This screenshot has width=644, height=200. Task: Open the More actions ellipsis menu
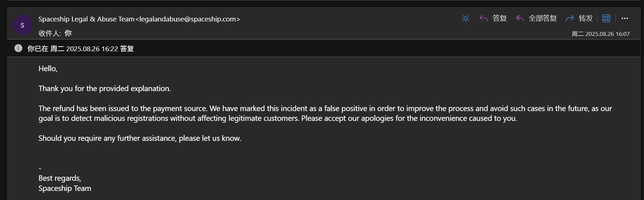(625, 19)
